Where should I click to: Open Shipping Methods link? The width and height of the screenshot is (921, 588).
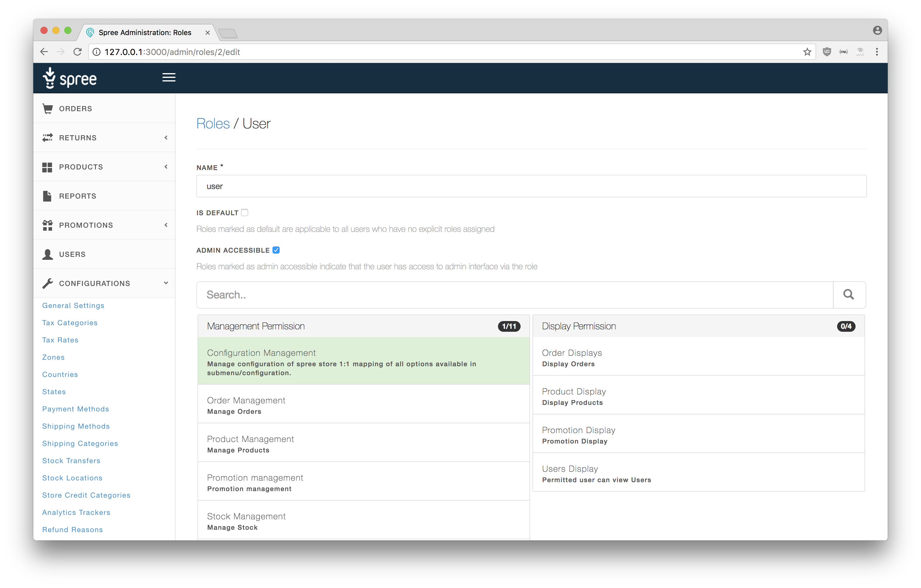pyautogui.click(x=76, y=426)
